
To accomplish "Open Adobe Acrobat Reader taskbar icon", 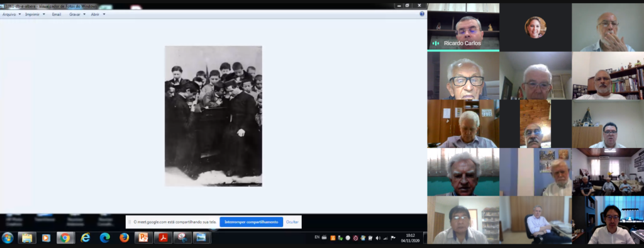I will [x=163, y=238].
